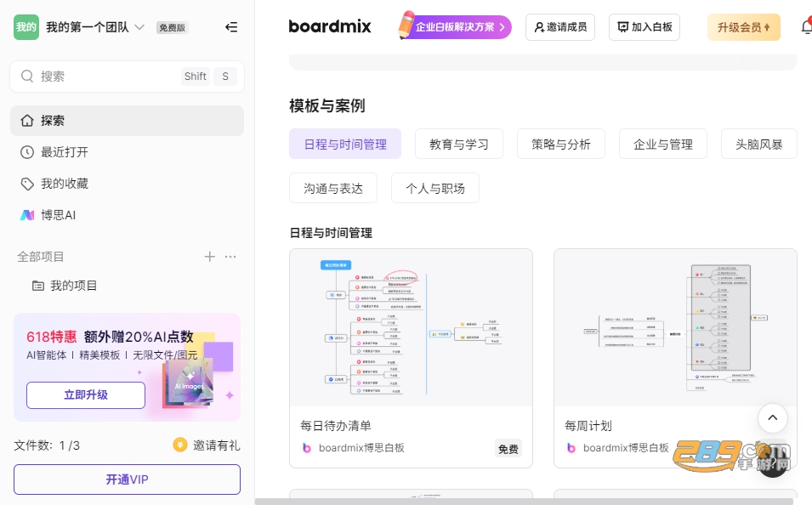Click the scroll-to-top arrow button
Screen dimensions: 812x505
click(773, 418)
